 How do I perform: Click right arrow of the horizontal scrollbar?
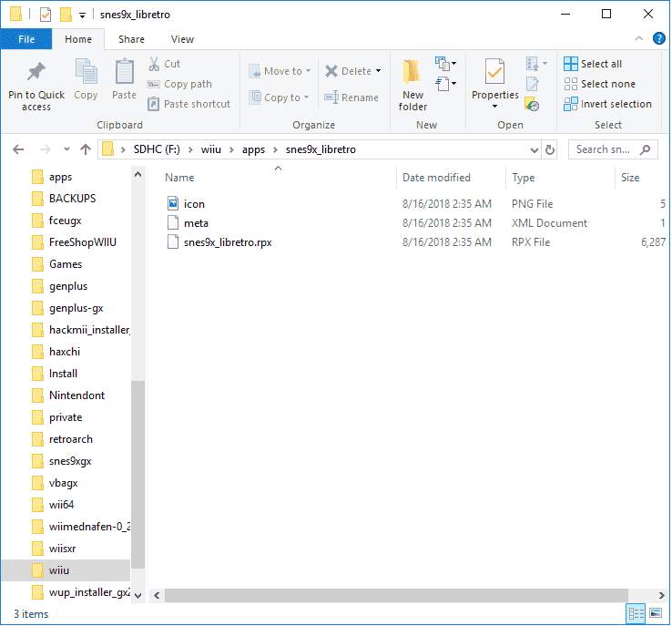662,596
